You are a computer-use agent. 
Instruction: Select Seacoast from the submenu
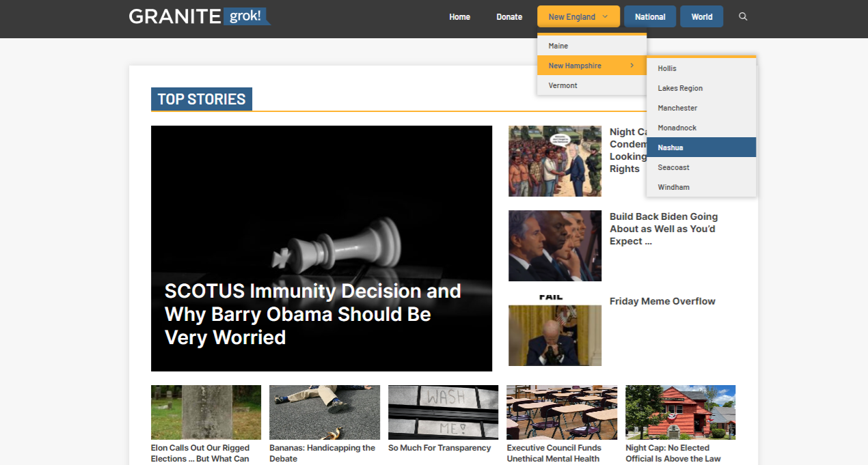tap(673, 167)
